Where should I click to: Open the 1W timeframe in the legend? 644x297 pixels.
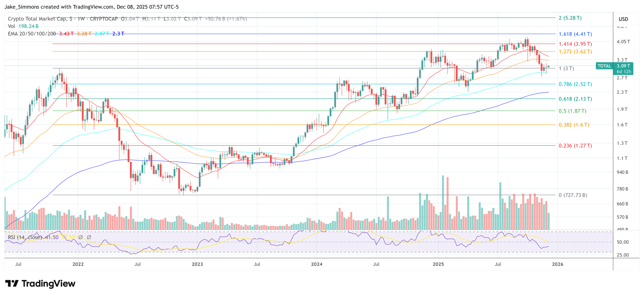pos(80,19)
